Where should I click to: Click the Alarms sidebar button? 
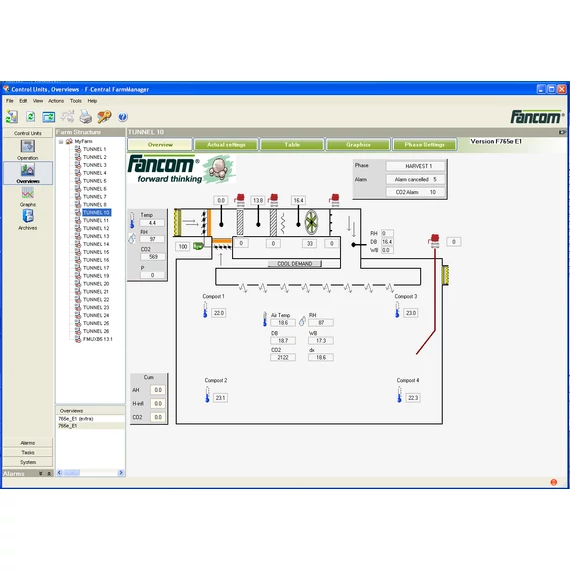(x=28, y=443)
